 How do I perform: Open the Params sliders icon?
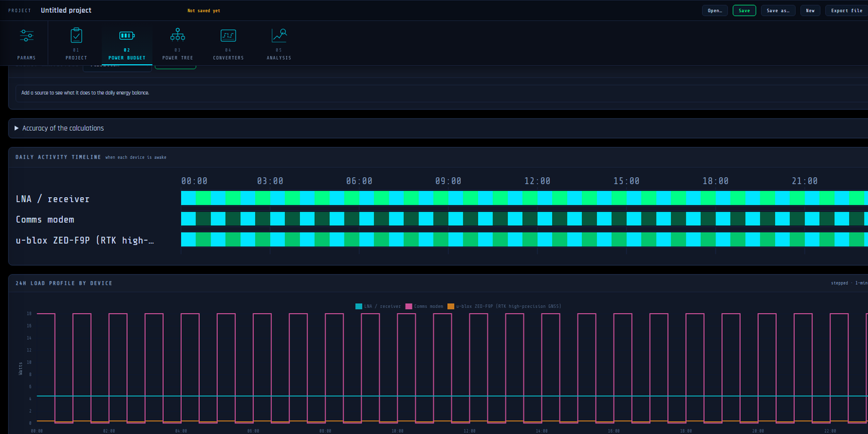click(x=26, y=36)
